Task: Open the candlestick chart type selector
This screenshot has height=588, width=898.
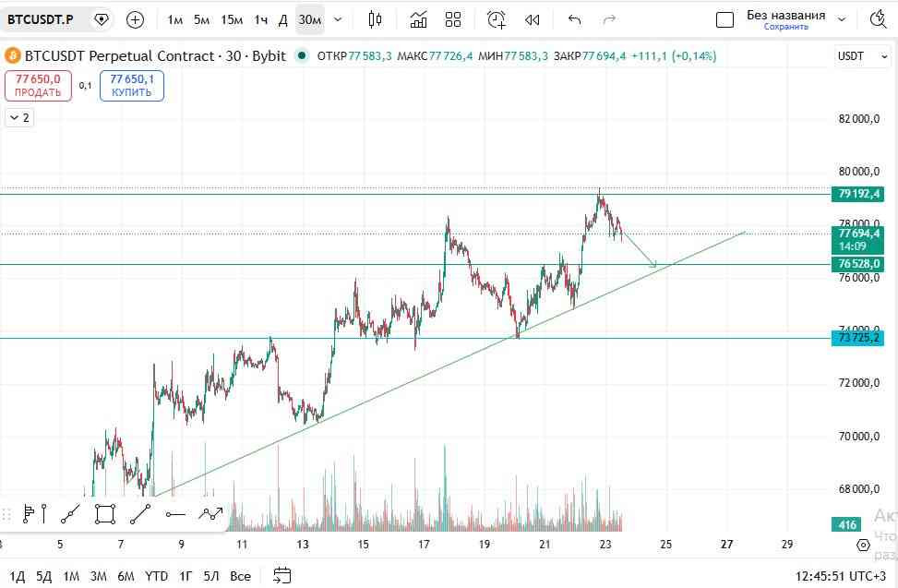Action: pos(375,19)
